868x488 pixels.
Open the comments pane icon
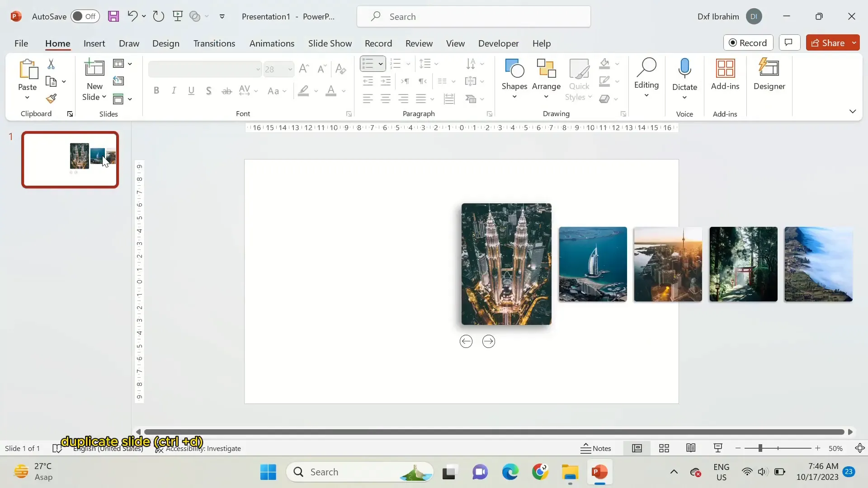pyautogui.click(x=789, y=42)
